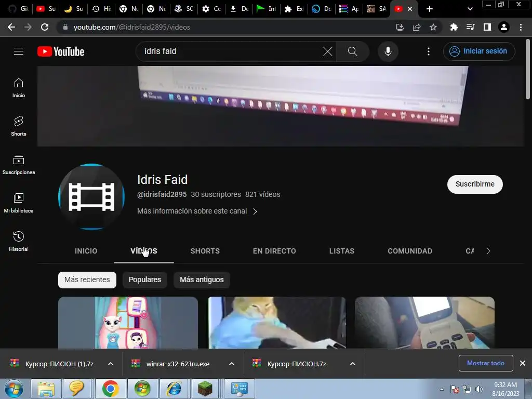Close the downloads bar
Screen dimensions: 532x399
click(523, 363)
